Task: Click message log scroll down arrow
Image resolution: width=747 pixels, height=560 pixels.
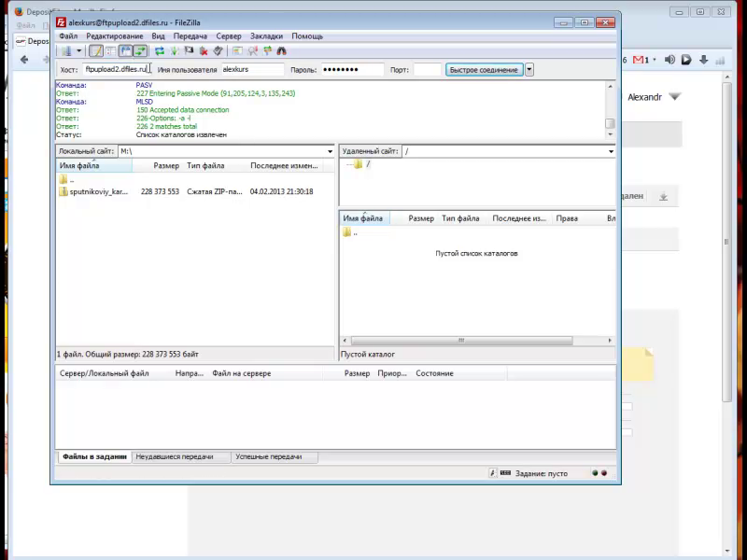Action: coord(611,134)
